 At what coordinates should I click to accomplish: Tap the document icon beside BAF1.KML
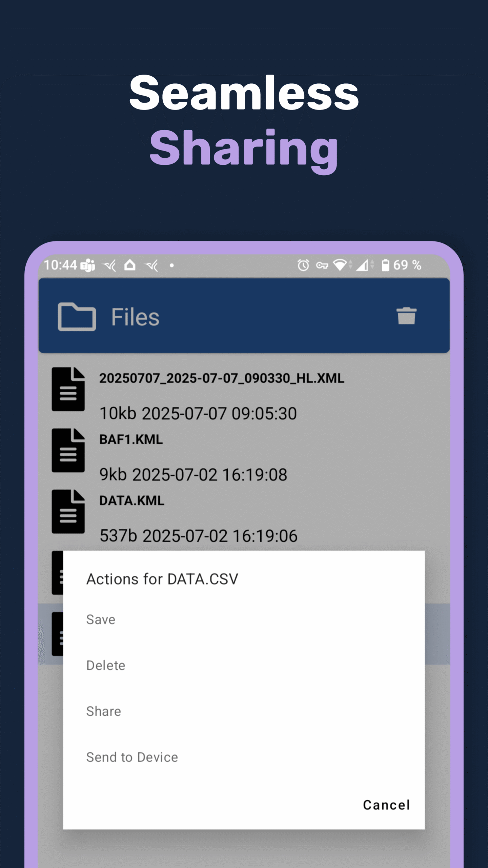pyautogui.click(x=68, y=450)
